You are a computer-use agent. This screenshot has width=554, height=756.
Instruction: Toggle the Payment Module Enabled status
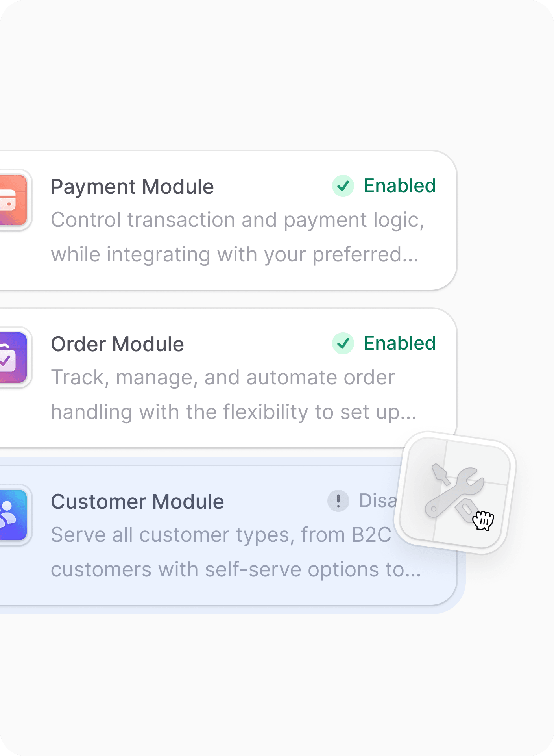399,186
